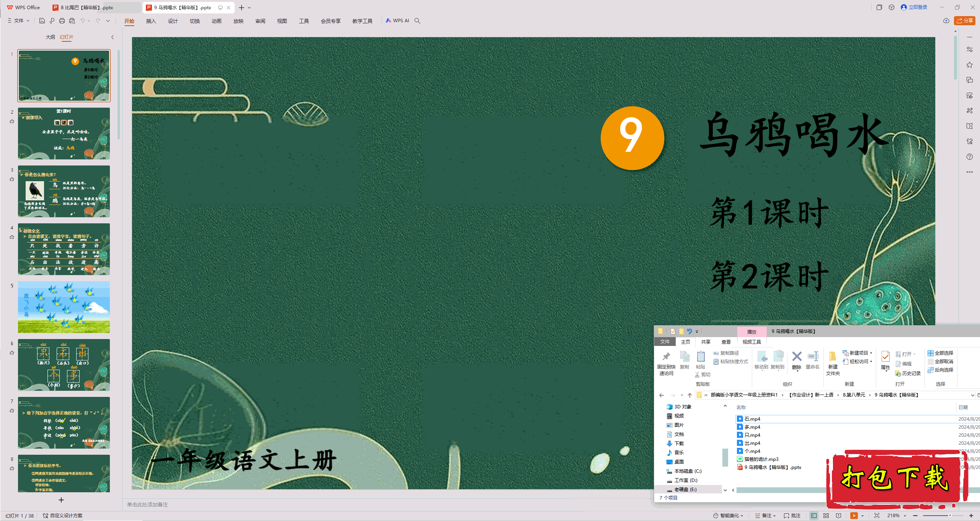Expand New Item dropdown in Explorer ribbon

[x=871, y=353]
